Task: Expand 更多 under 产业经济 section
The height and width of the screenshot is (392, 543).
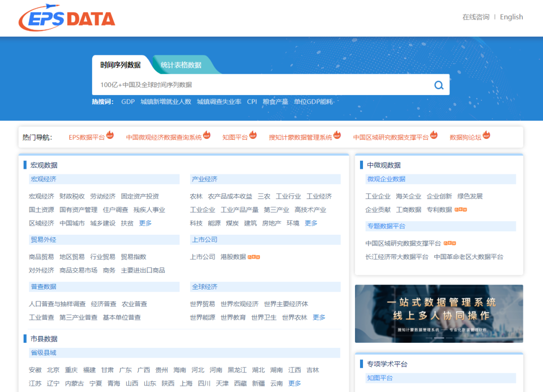Action: [x=311, y=223]
